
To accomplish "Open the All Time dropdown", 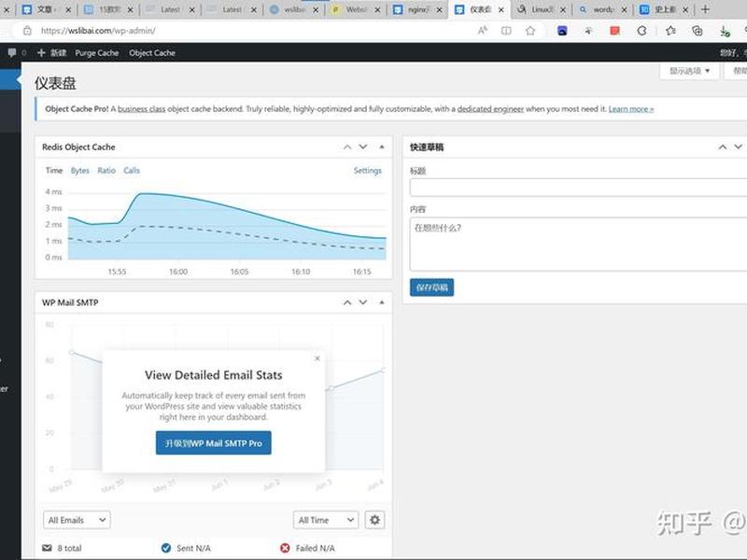I will click(x=326, y=520).
